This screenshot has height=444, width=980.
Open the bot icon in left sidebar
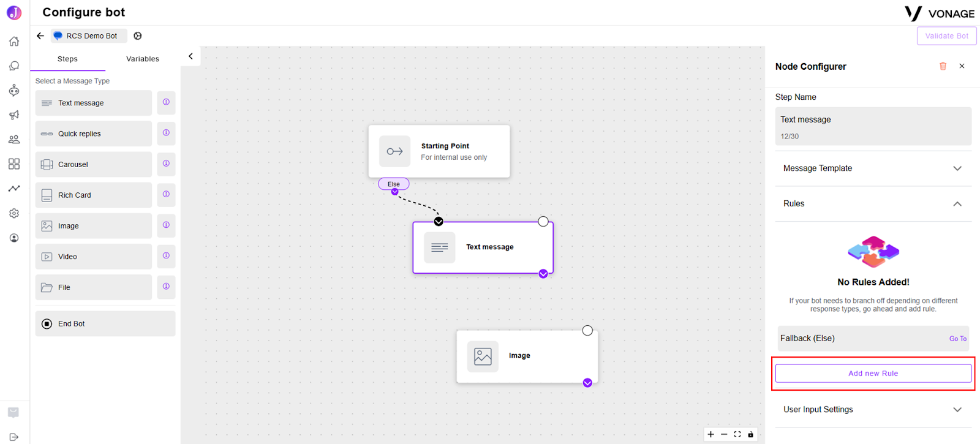point(14,91)
